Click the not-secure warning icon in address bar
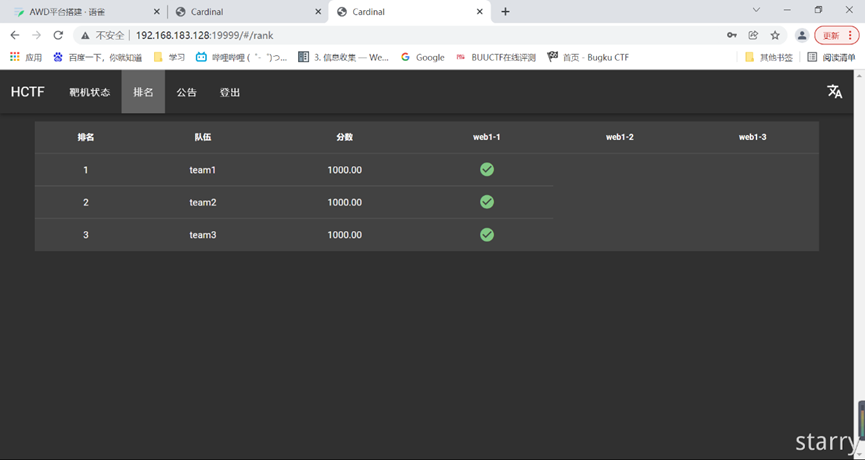 (85, 35)
